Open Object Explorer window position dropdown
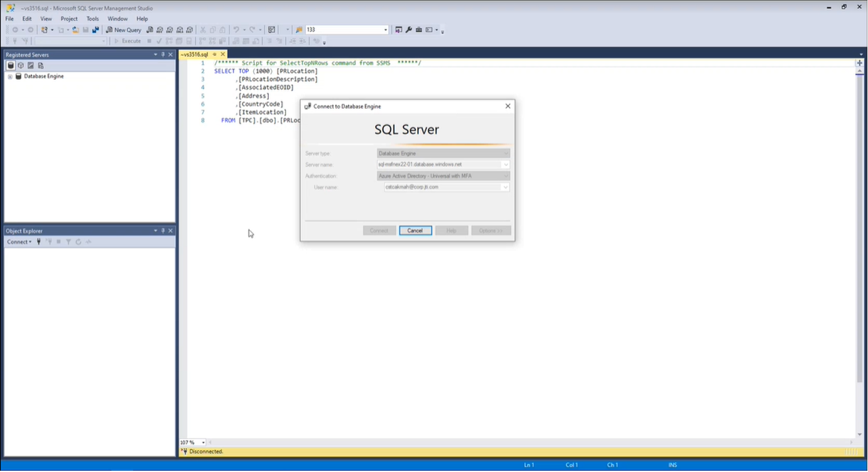This screenshot has height=472, width=868. (155, 231)
